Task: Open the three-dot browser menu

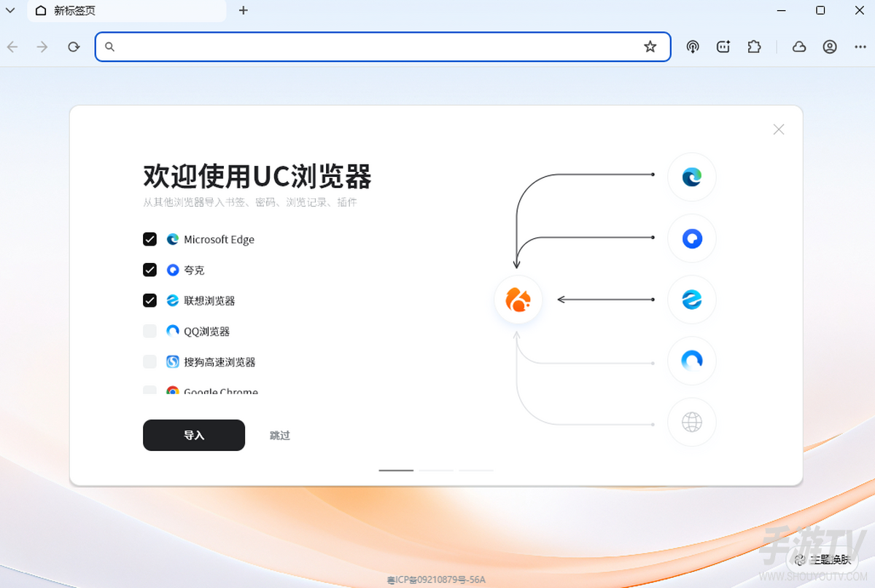Action: 860,47
